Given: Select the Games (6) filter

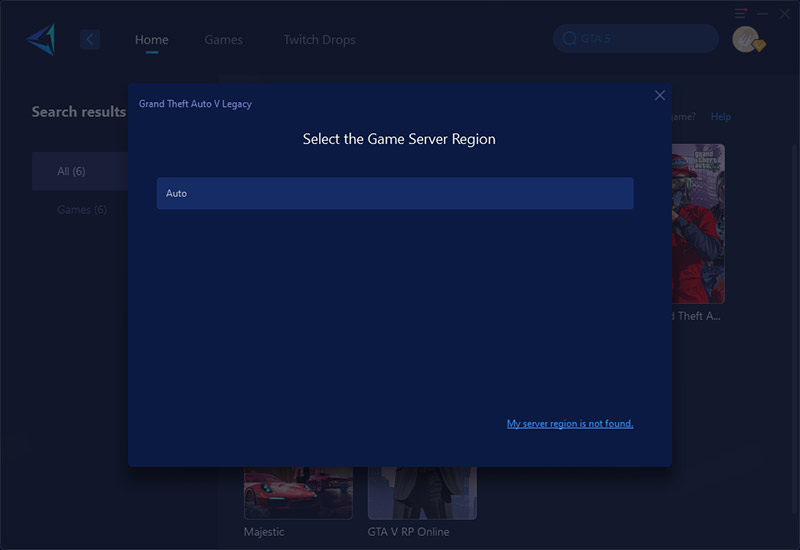Looking at the screenshot, I should pyautogui.click(x=82, y=210).
